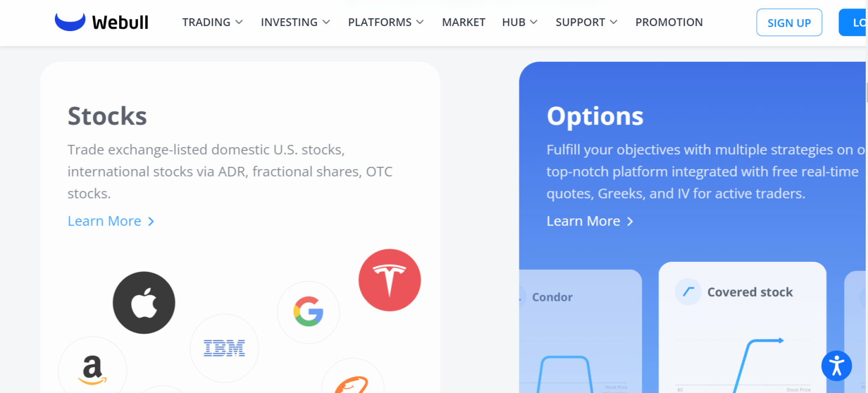Select the Amazon stock logo

[93, 370]
